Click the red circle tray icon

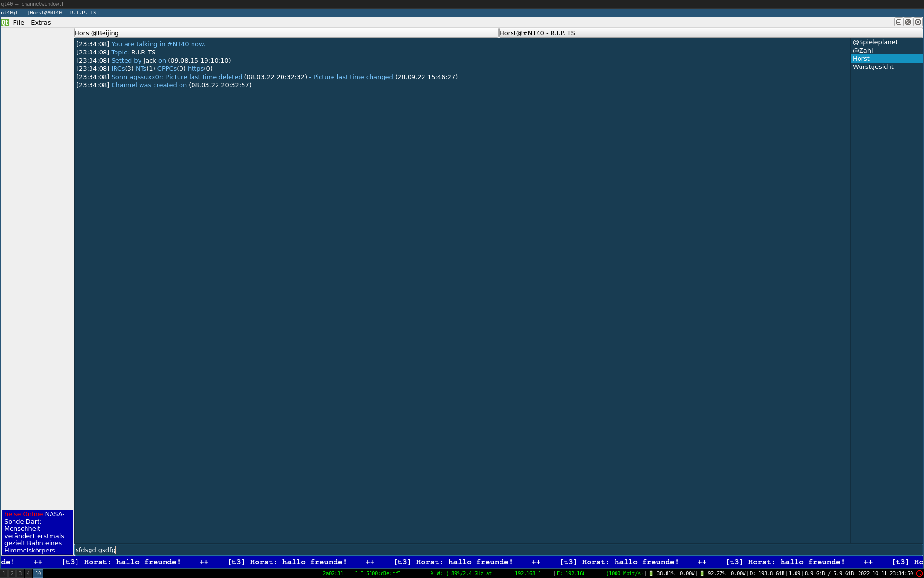point(919,574)
